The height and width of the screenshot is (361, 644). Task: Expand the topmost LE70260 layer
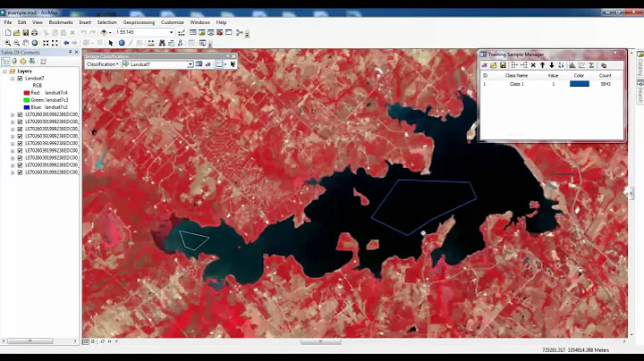(x=13, y=114)
